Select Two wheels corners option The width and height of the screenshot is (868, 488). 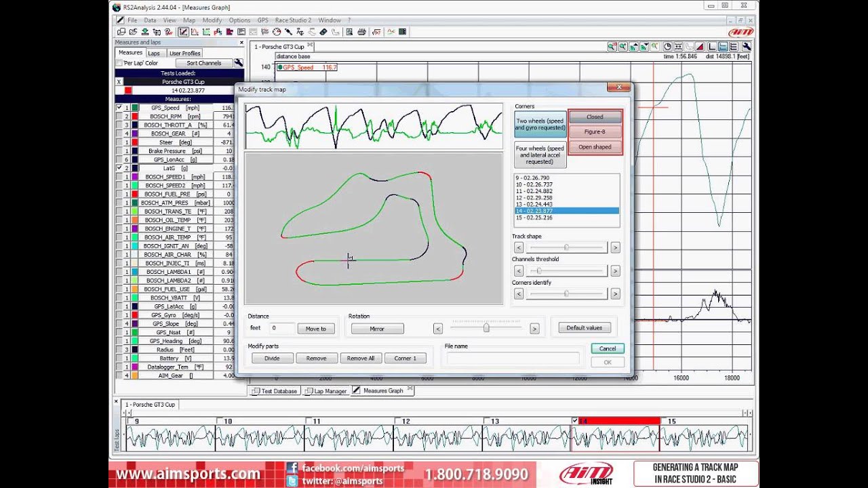coord(540,125)
